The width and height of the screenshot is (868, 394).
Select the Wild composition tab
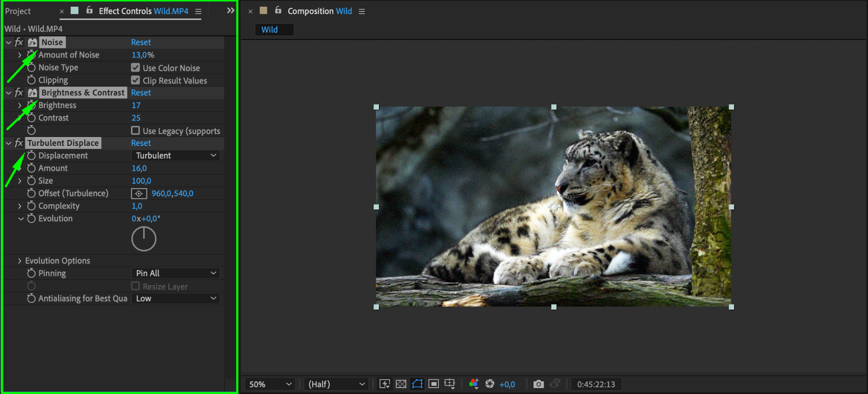[x=270, y=30]
